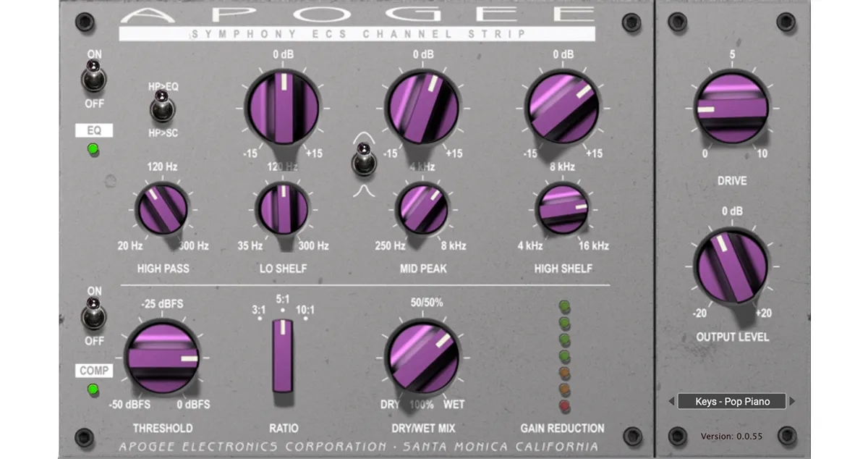Click the RATIO label
This screenshot has width=868, height=459.
click(284, 428)
